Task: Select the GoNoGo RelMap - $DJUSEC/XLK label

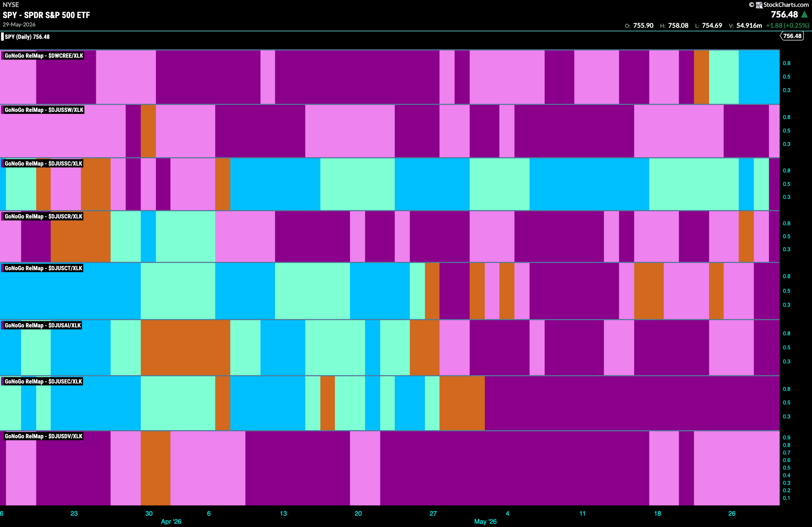Action: (x=43, y=381)
